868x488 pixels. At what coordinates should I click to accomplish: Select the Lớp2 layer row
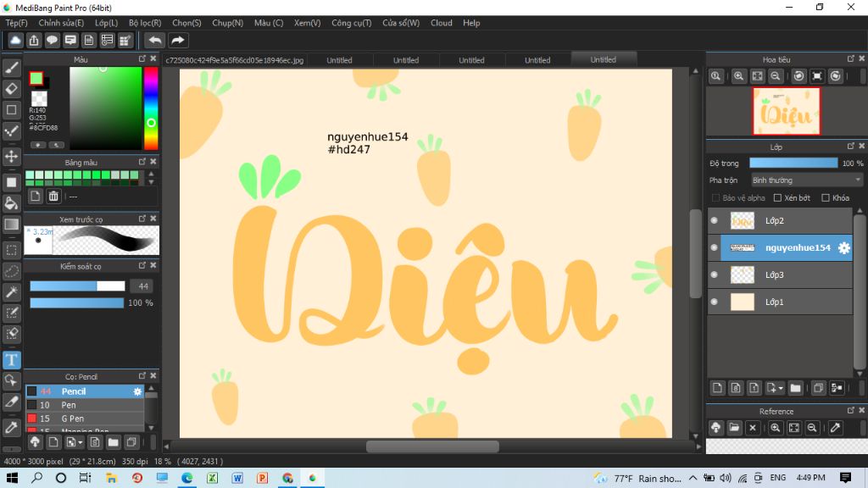point(780,220)
